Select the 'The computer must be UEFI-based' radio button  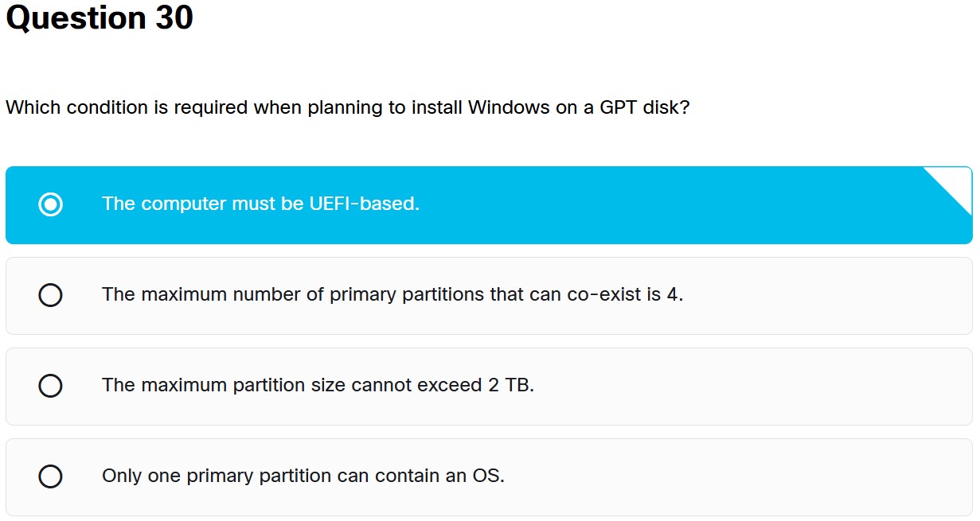click(x=51, y=204)
